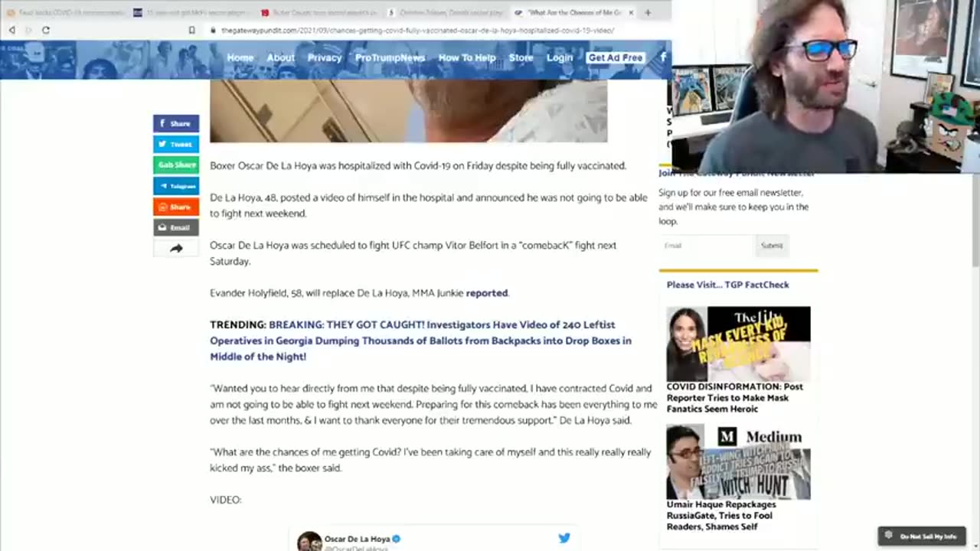Share article via Twitter Tweet button
This screenshot has width=980, height=551.
pos(176,144)
